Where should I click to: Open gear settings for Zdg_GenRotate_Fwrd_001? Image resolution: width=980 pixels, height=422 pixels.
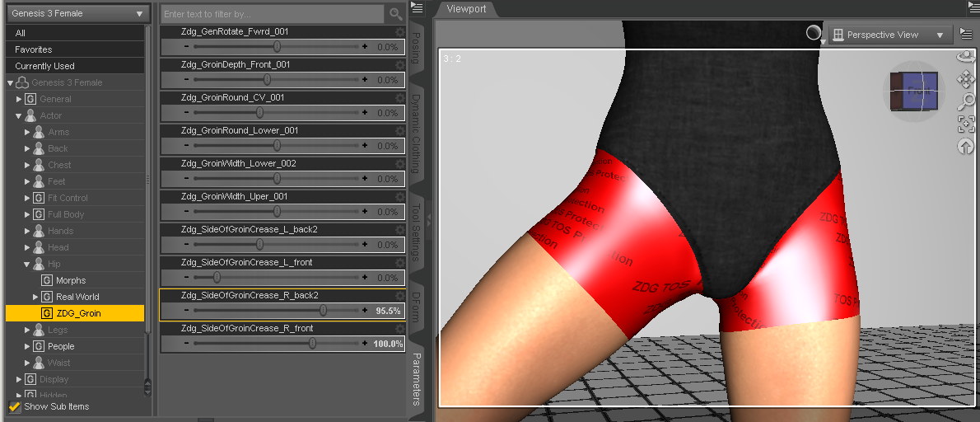coord(400,31)
